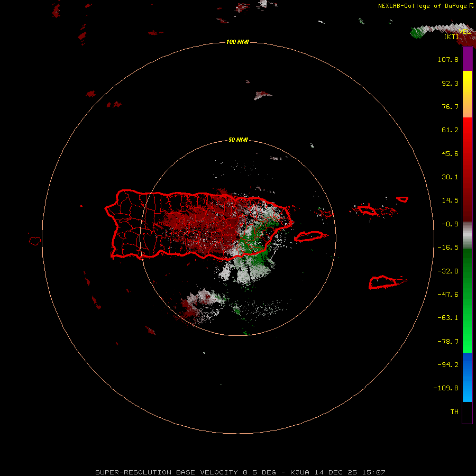Click the small Mona Island outline far west

pos(35,241)
